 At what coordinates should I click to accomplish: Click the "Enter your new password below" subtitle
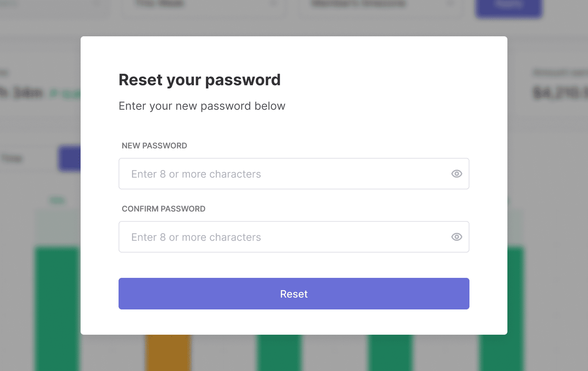click(x=202, y=106)
